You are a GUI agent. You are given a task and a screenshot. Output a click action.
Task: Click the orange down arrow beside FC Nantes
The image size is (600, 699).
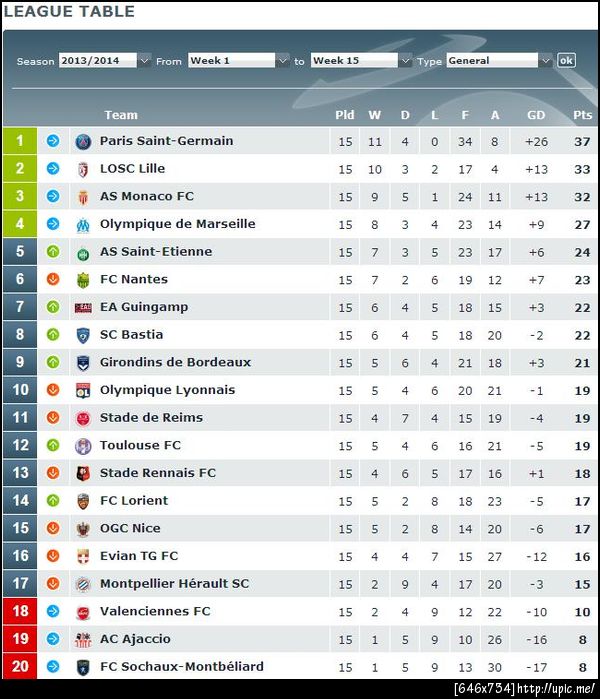[x=53, y=280]
